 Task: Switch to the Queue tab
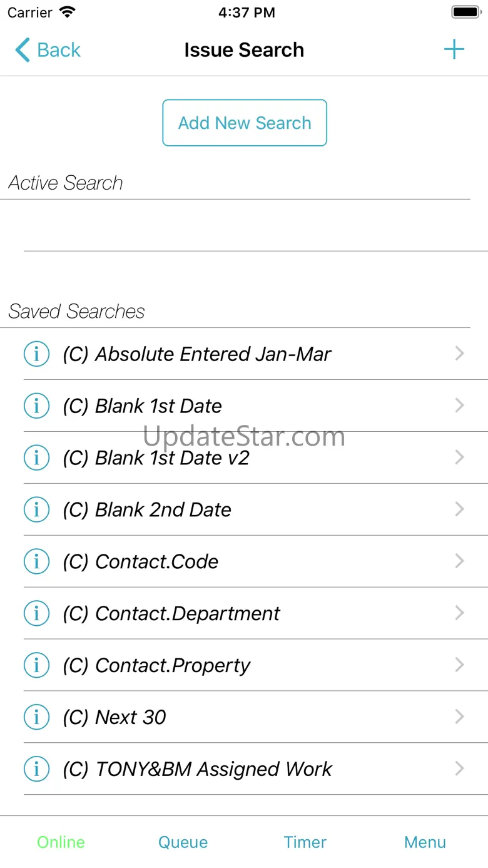click(183, 842)
